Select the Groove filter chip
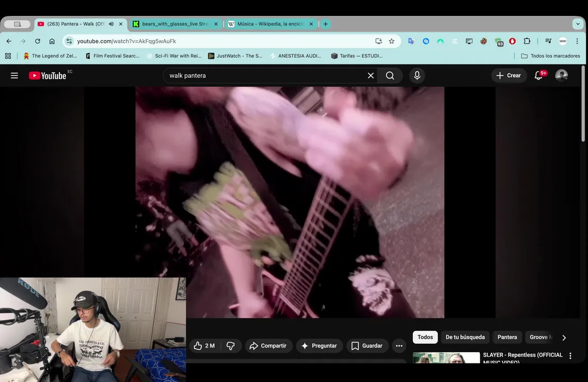This screenshot has height=382, width=588. pos(540,337)
